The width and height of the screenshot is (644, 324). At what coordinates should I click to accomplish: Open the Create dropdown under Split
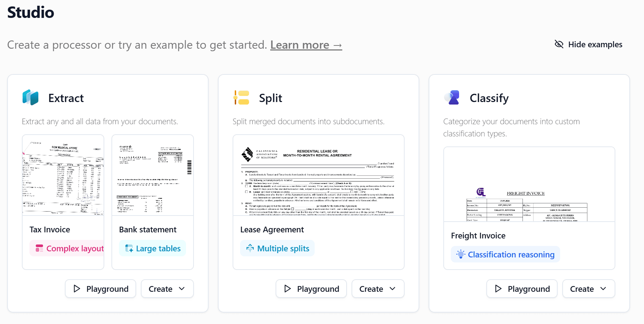click(x=378, y=289)
